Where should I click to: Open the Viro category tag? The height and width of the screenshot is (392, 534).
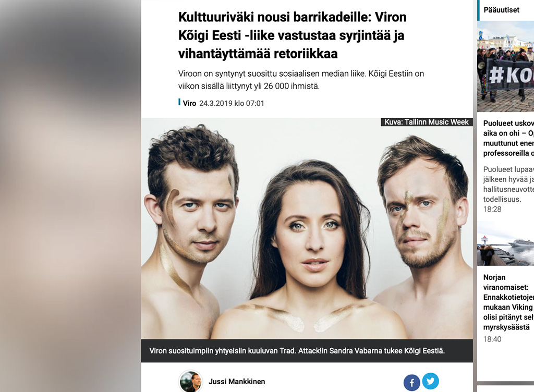point(189,103)
